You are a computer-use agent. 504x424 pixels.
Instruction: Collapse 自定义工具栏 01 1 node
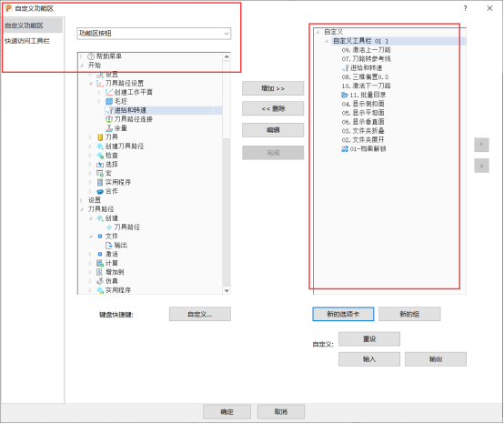click(327, 41)
